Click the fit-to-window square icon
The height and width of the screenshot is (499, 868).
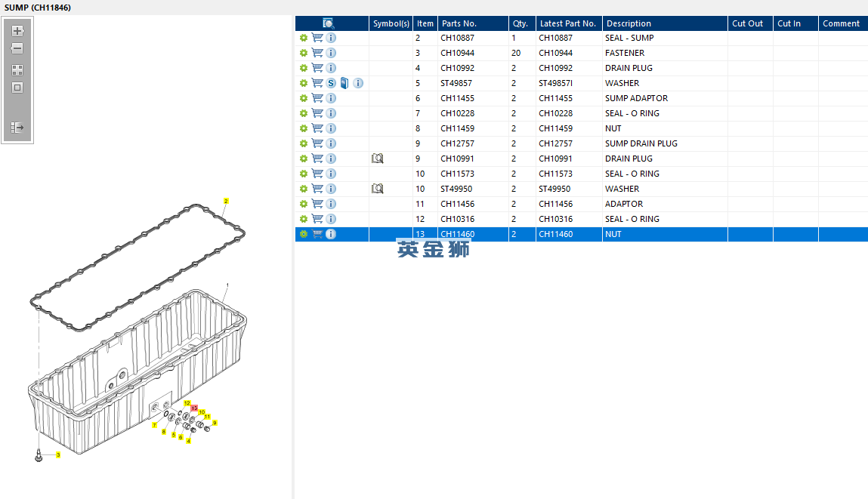click(x=17, y=88)
